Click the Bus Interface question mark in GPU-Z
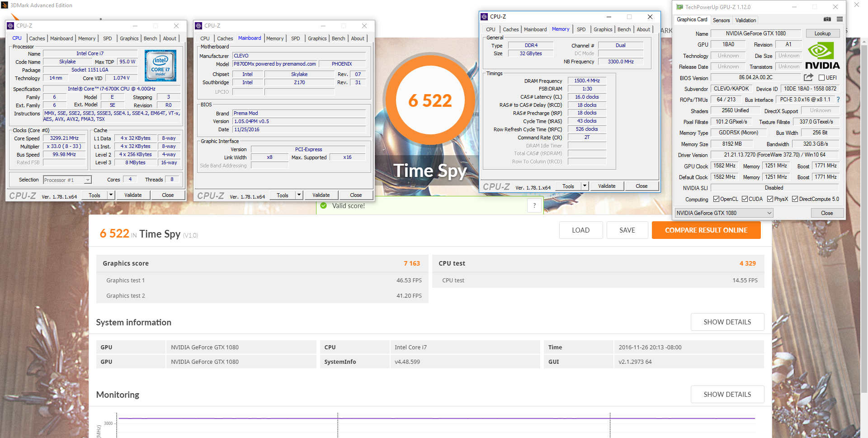The height and width of the screenshot is (438, 868). (x=838, y=100)
